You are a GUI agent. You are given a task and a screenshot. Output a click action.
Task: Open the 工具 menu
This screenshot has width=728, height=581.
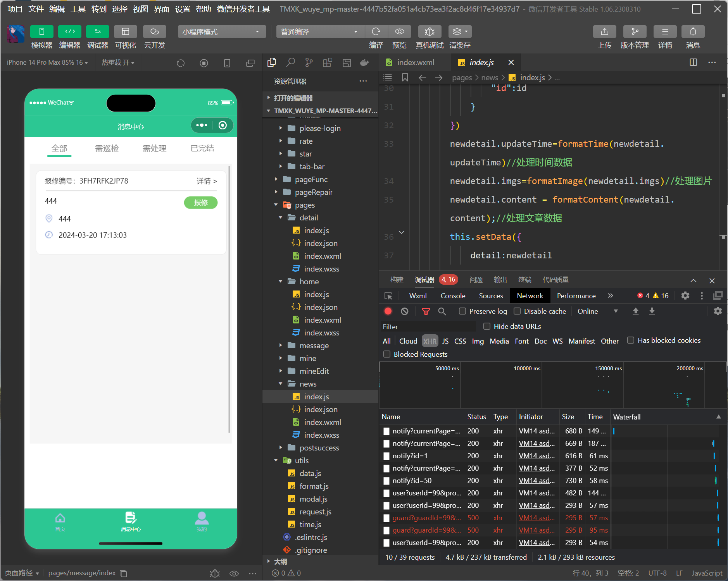coord(78,9)
